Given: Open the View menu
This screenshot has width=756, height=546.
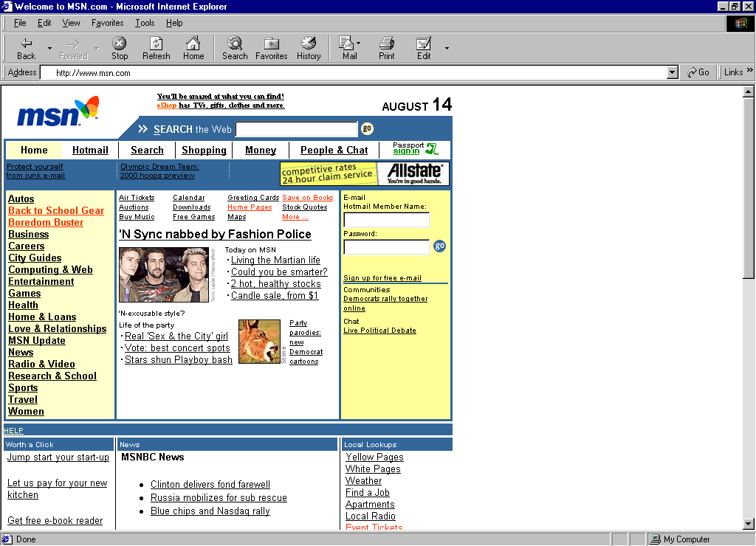Looking at the screenshot, I should pos(71,23).
